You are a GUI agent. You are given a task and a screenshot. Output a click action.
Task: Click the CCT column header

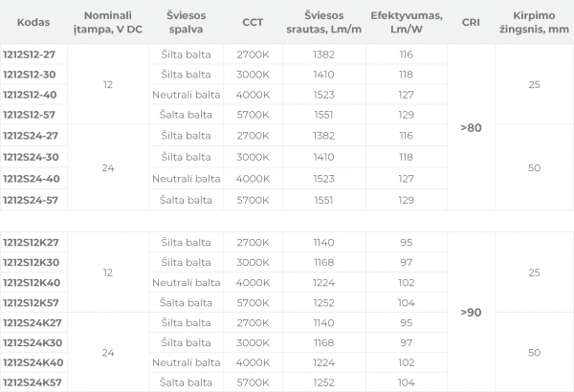(253, 22)
